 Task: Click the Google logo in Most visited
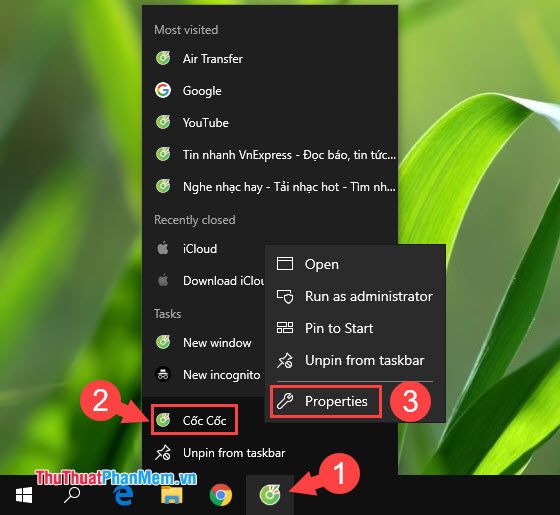(x=163, y=90)
